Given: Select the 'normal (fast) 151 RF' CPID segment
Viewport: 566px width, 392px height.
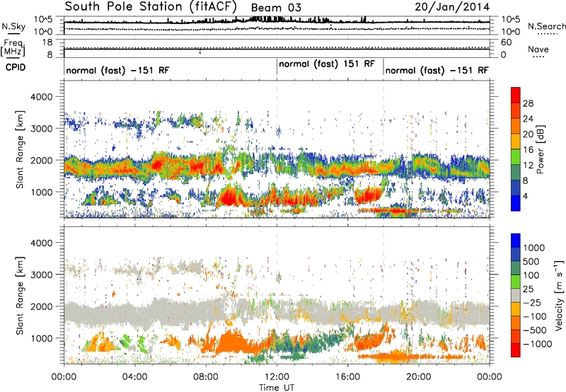Looking at the screenshot, I should pyautogui.click(x=327, y=64).
